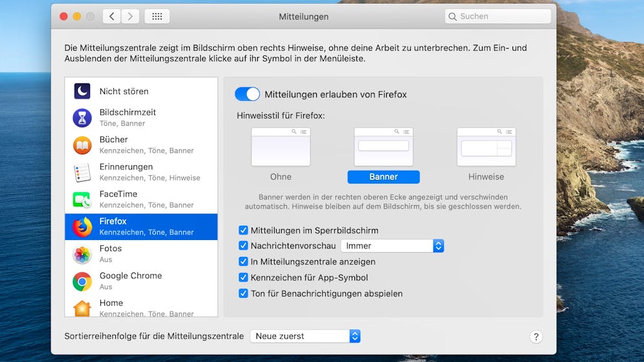Uncheck Kennzeichen für App-Symbol

coord(243,277)
